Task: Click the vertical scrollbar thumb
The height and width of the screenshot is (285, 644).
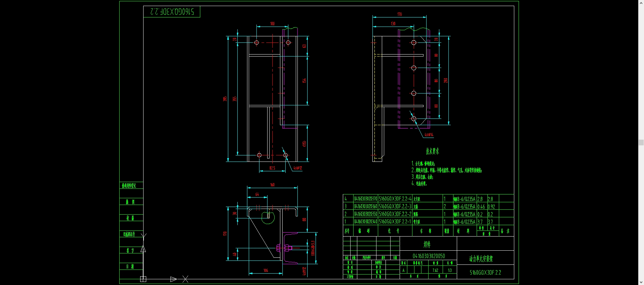Action: coord(641,142)
